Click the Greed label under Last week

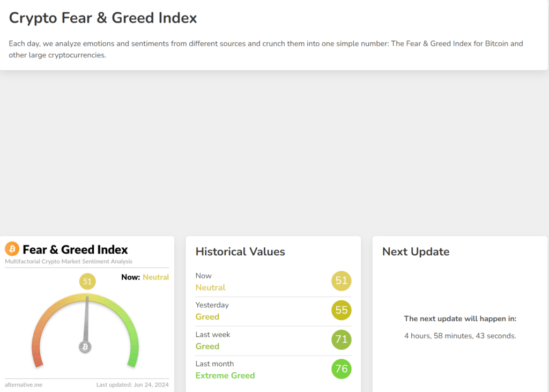tap(207, 346)
